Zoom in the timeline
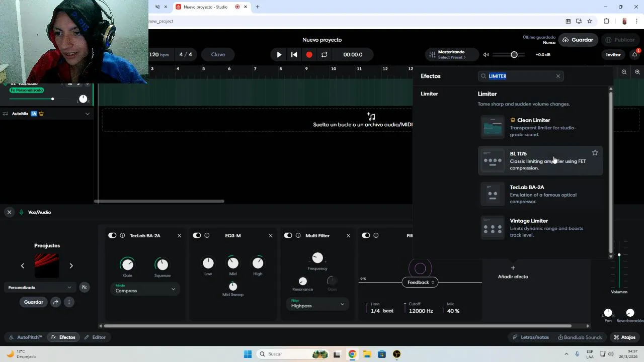 click(x=637, y=72)
